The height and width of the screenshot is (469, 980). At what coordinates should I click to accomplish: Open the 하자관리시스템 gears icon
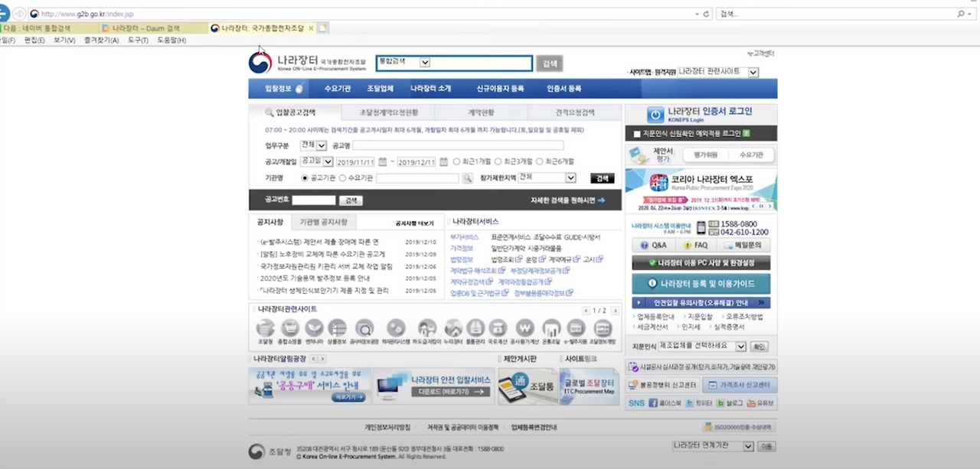coord(396,327)
